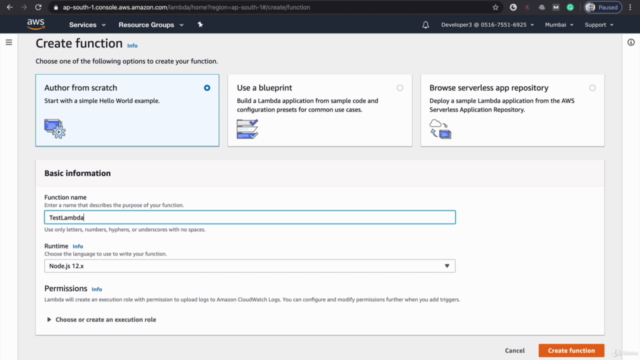This screenshot has width=640, height=360.
Task: Click the pin shortcuts icon in the AWS header
Action: (x=200, y=24)
